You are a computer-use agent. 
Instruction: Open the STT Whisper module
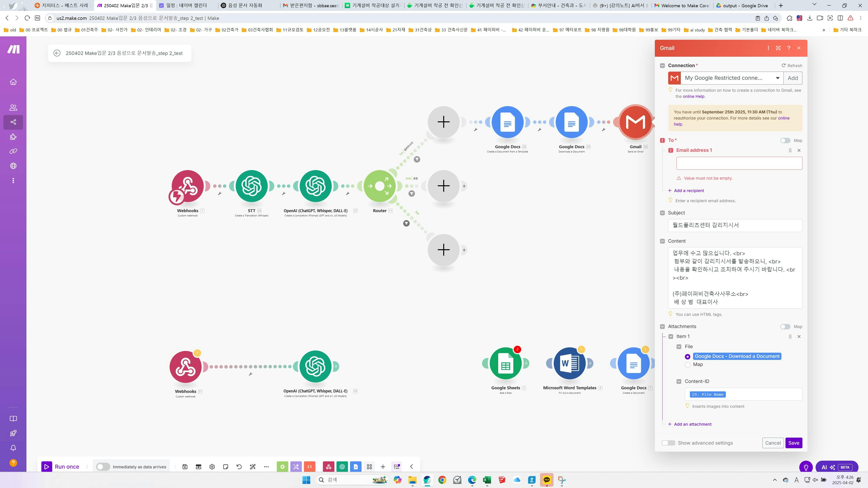click(251, 186)
